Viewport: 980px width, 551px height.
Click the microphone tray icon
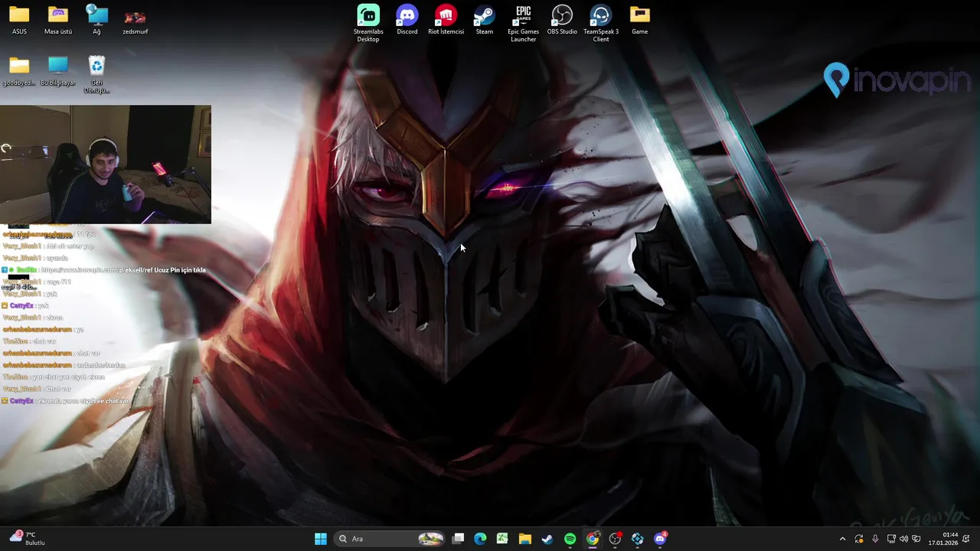875,539
